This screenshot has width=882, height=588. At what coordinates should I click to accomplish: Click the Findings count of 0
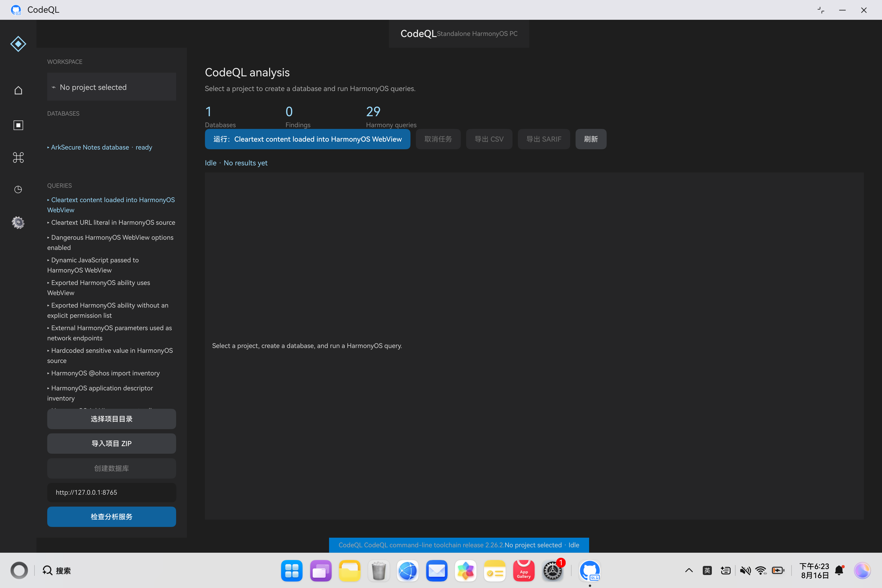289,111
